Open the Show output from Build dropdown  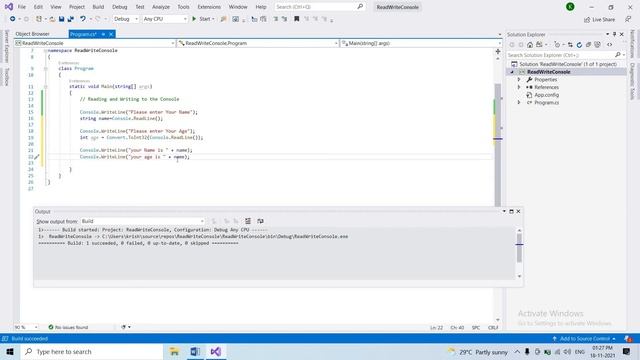[x=142, y=221]
